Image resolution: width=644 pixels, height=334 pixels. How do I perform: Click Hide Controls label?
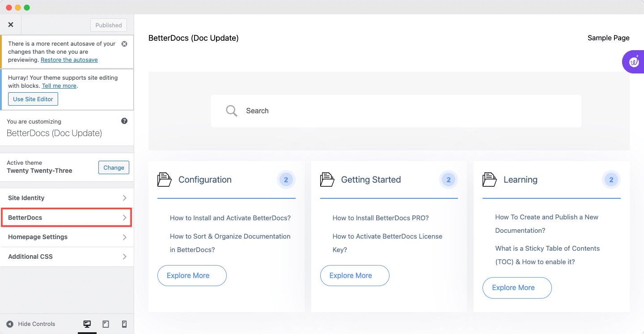click(37, 324)
